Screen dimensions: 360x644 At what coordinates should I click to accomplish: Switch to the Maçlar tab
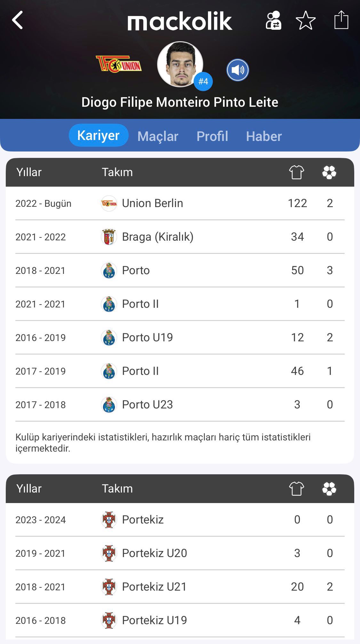[158, 136]
